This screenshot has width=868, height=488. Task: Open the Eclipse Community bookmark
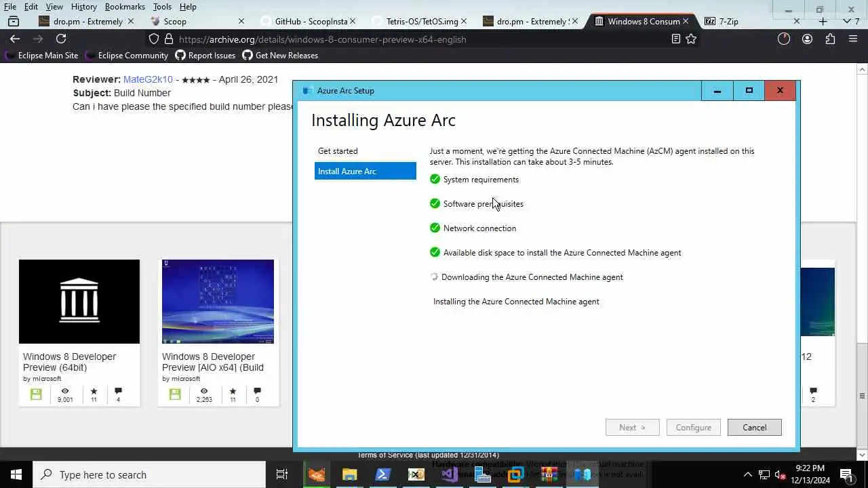click(x=127, y=56)
